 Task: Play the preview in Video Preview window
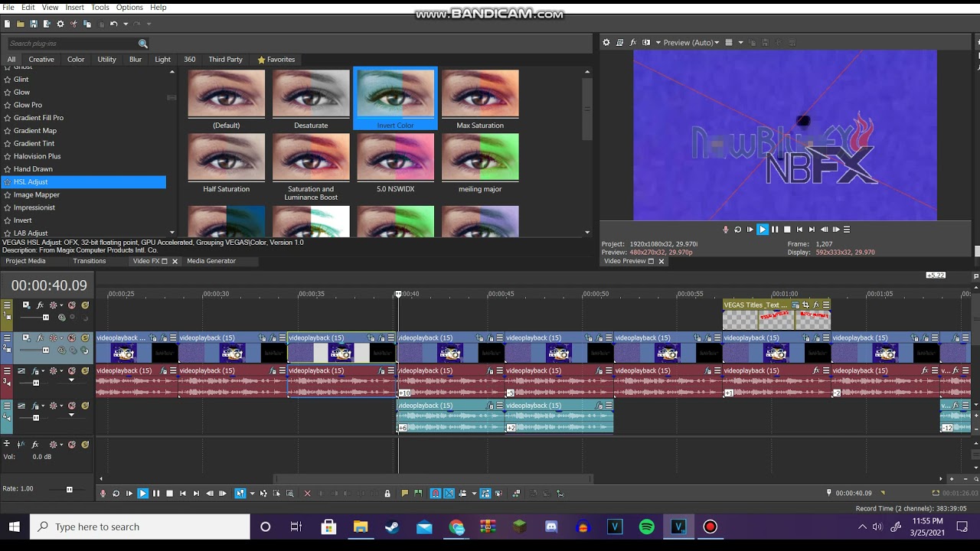coord(763,230)
